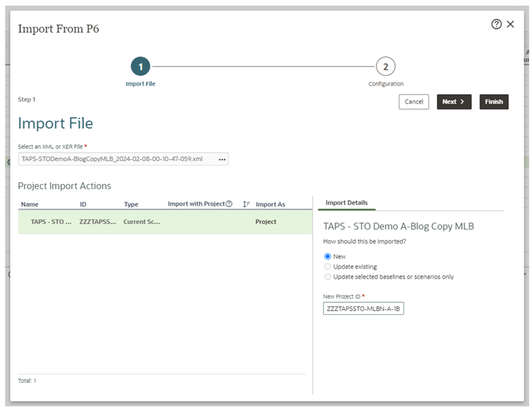Select Update selected baselines or scenarios only

pos(328,277)
